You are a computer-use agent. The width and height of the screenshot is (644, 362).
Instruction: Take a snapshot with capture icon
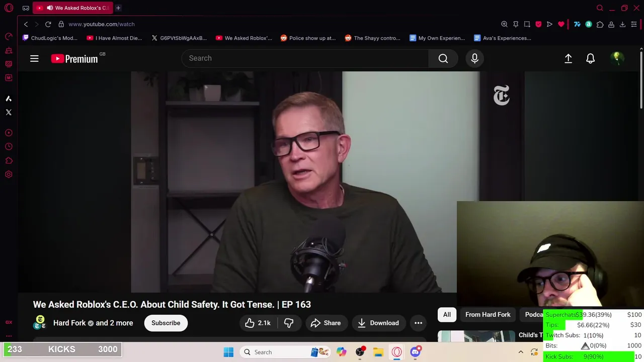click(x=527, y=24)
